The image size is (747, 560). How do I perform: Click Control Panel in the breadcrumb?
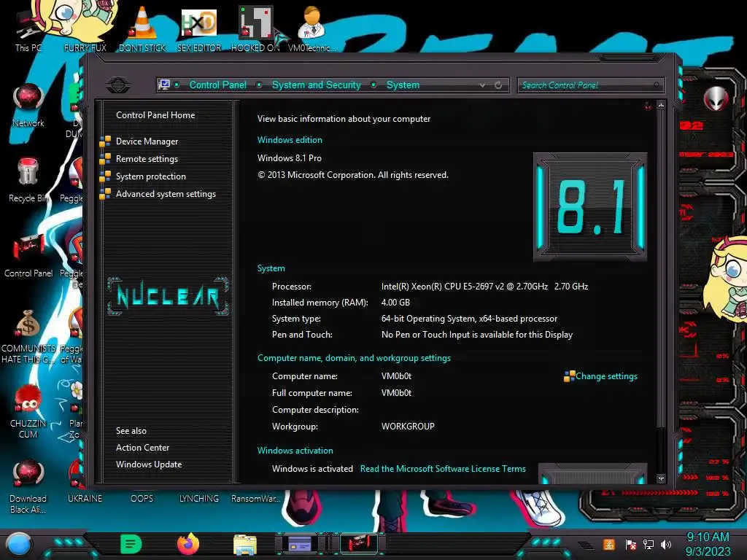217,85
